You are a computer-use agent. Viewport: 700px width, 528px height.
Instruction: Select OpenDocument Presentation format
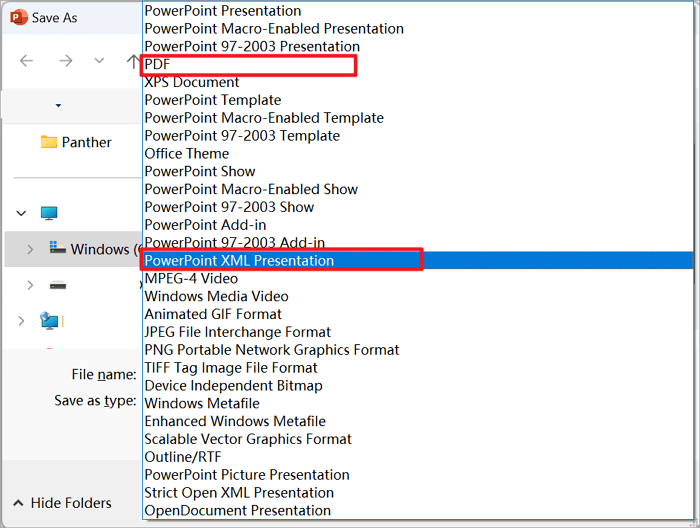point(418,511)
